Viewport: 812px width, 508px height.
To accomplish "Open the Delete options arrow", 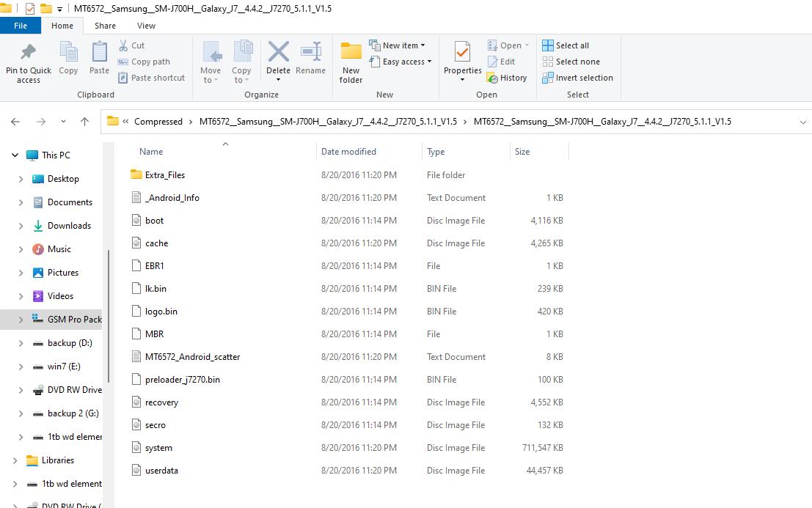I will tap(279, 80).
